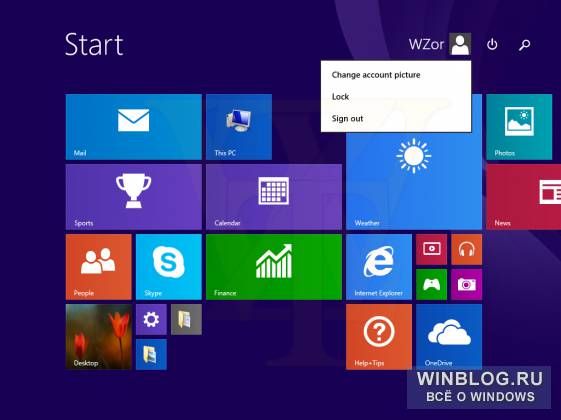Open the small Music headphones tile
561x420 pixels.
tap(467, 249)
